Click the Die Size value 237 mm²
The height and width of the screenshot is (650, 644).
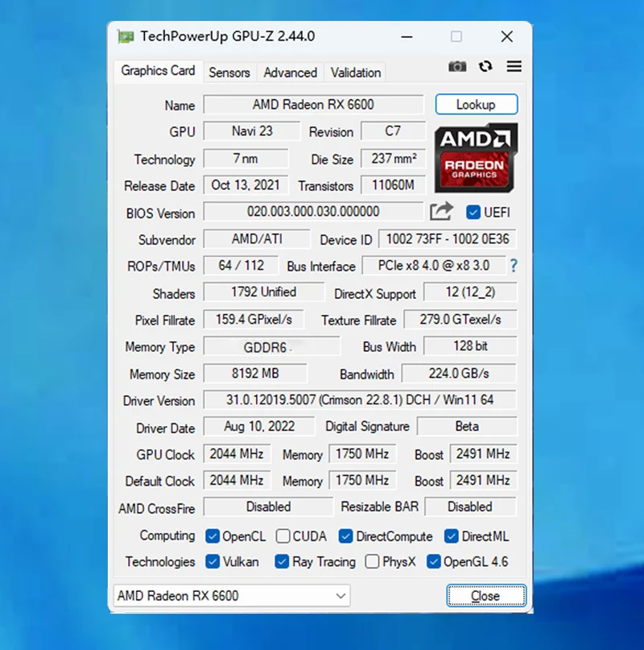(393, 159)
